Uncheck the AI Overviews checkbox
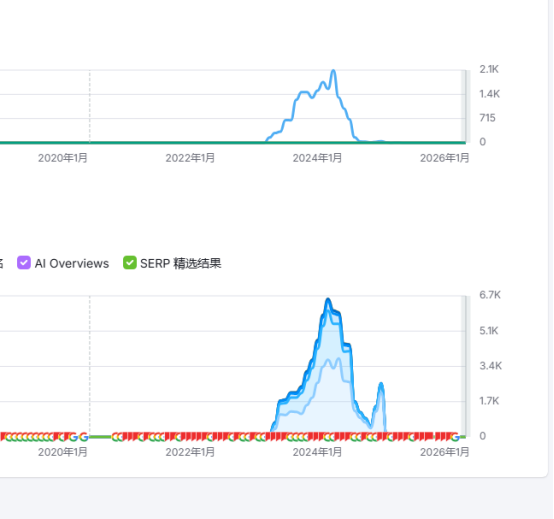 point(24,263)
